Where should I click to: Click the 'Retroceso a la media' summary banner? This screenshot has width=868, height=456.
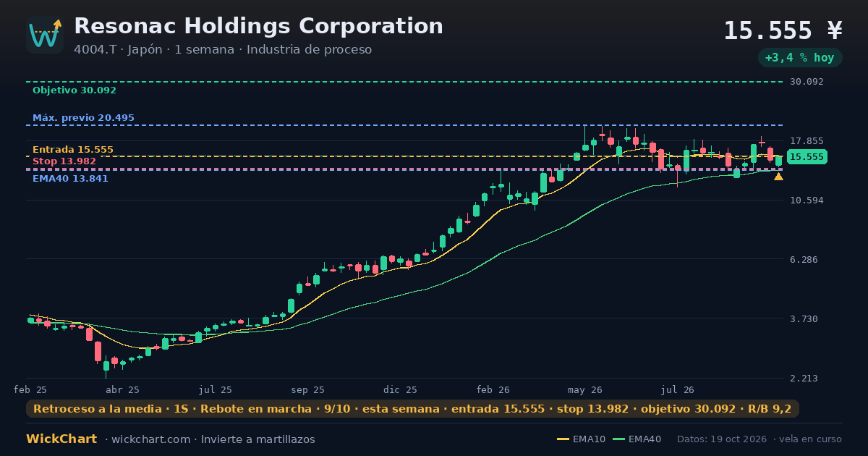[x=412, y=409]
